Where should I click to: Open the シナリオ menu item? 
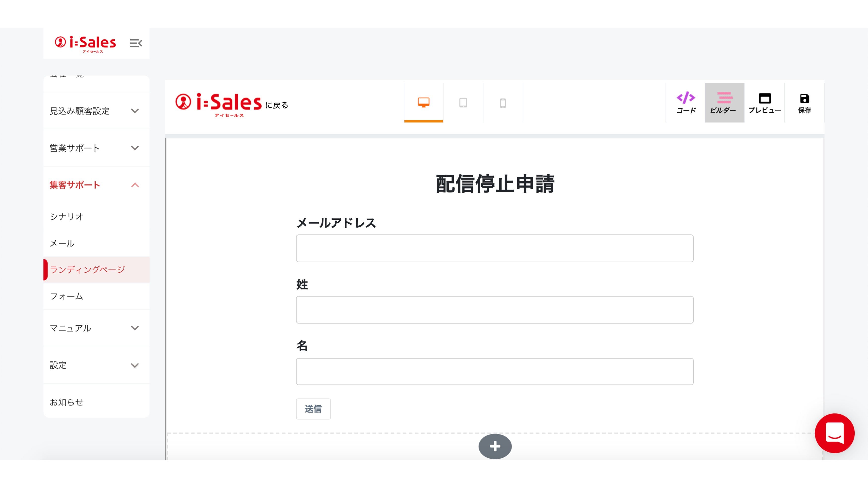[67, 217]
